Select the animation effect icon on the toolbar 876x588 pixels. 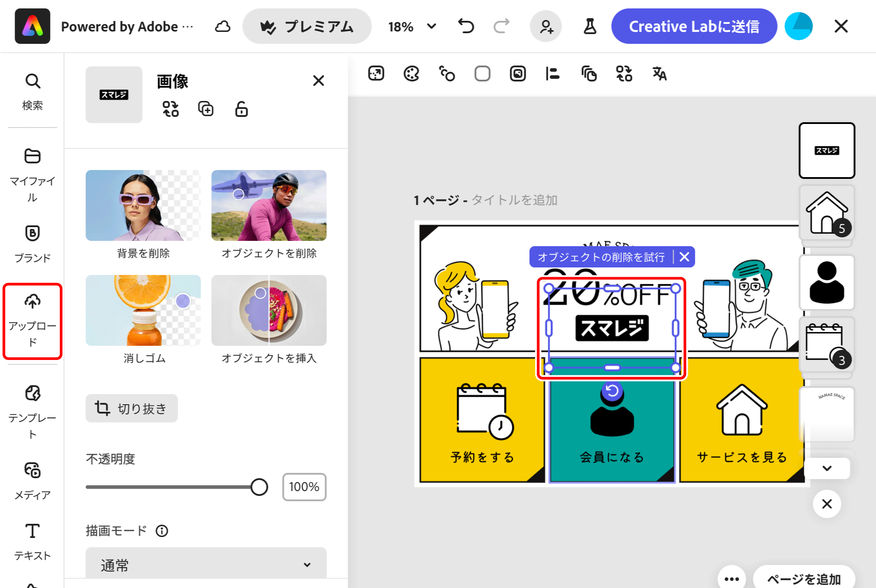pyautogui.click(x=446, y=74)
